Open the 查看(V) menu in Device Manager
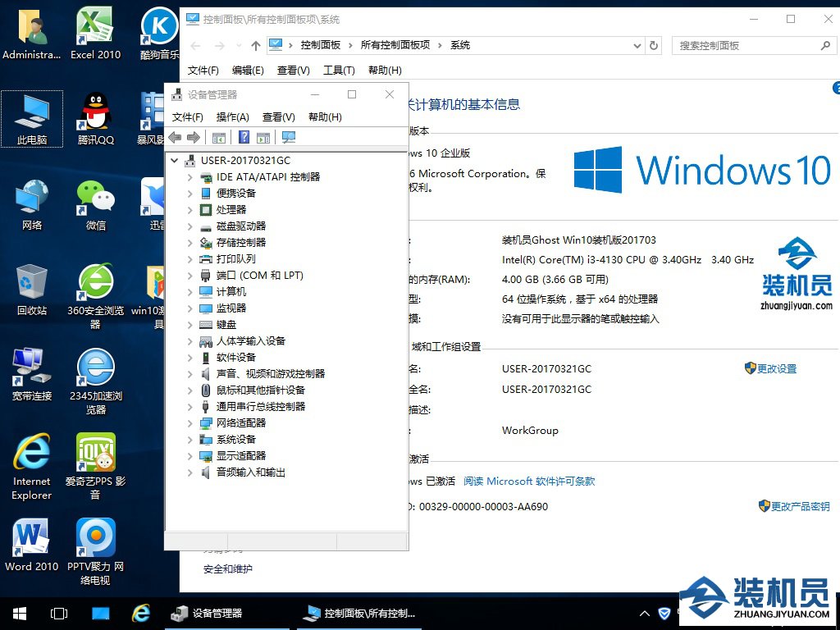 click(x=278, y=116)
